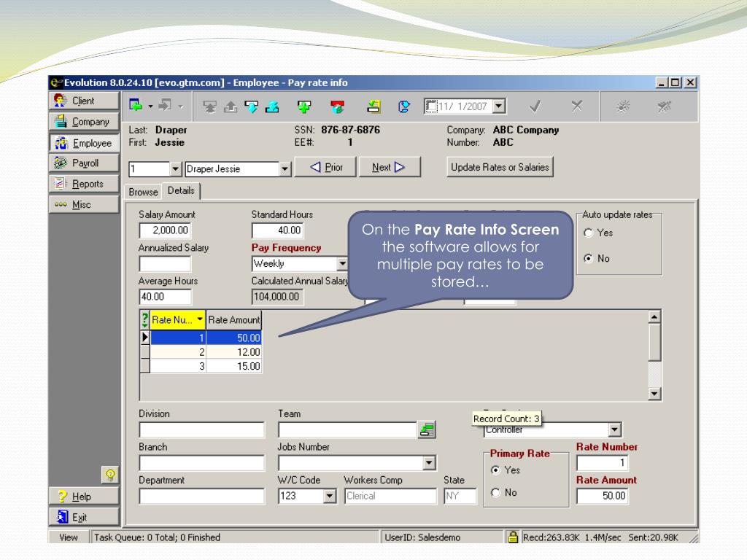Click the green question mark grid icon
747x560 pixels.
(x=145, y=319)
